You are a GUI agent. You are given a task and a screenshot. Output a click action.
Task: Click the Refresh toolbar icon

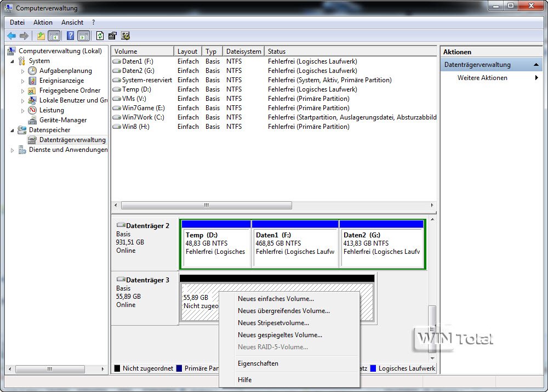(100, 36)
